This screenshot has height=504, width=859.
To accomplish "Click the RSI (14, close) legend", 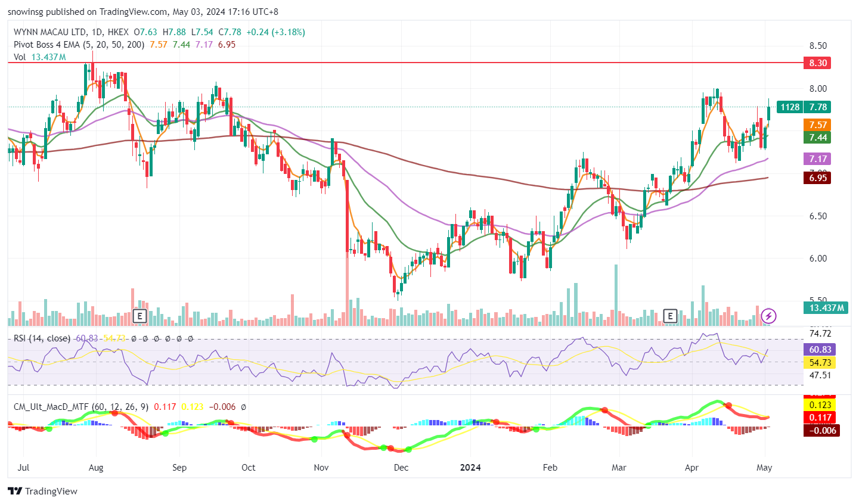I will tap(42, 338).
